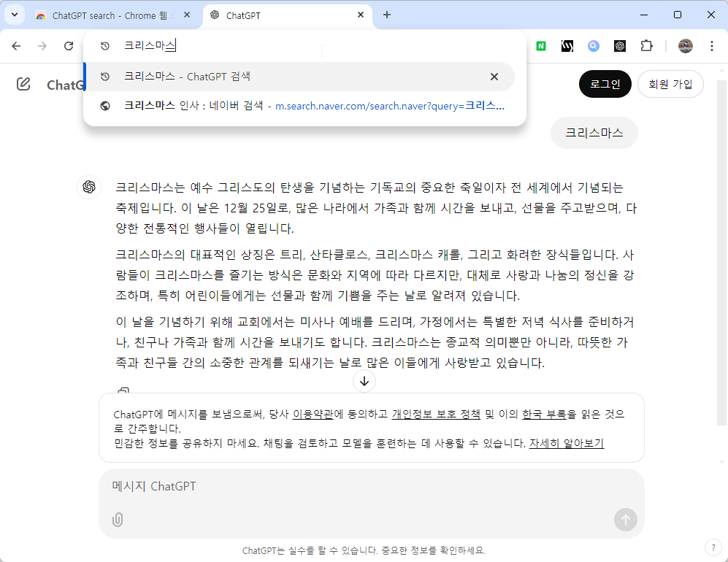Open a new browser tab

click(x=387, y=15)
